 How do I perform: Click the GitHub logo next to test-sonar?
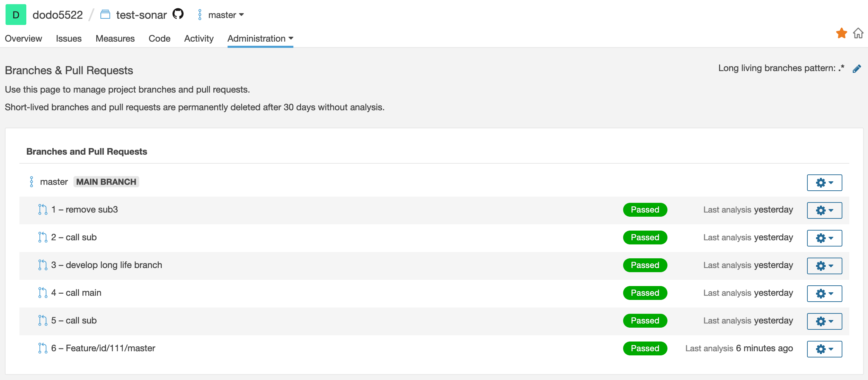[178, 14]
